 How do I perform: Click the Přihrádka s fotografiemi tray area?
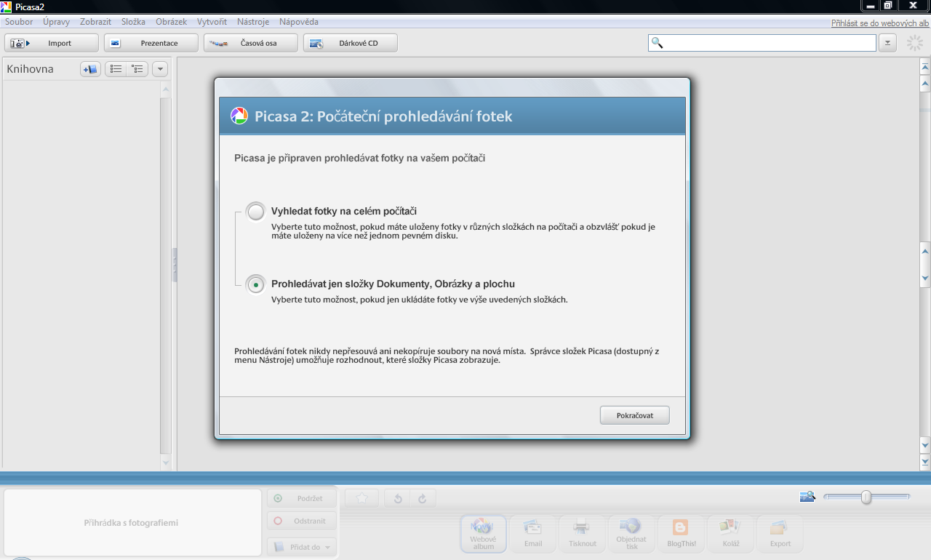coord(132,522)
